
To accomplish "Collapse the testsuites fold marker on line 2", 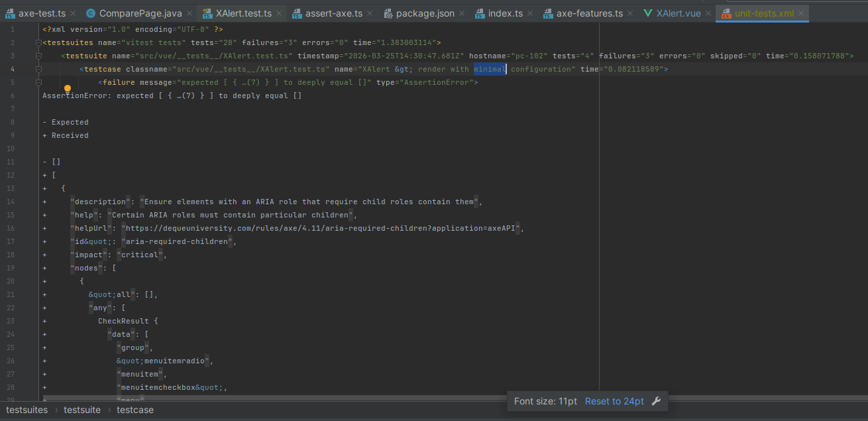I will [38, 43].
